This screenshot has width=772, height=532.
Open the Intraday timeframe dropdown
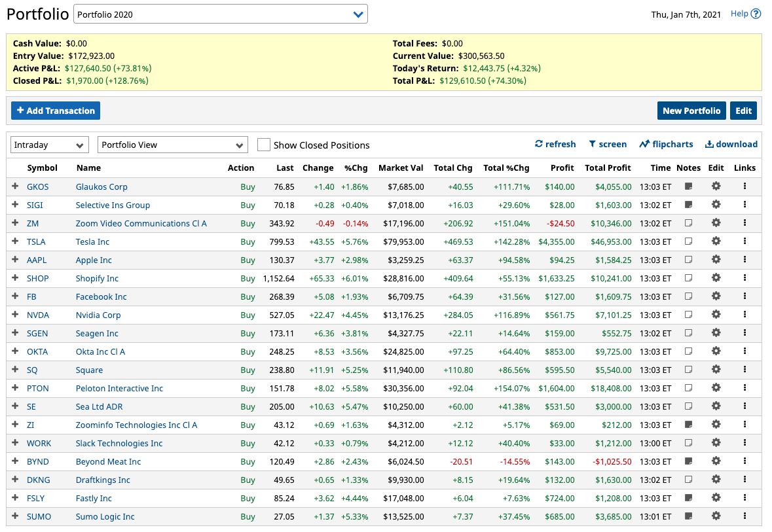[49, 145]
